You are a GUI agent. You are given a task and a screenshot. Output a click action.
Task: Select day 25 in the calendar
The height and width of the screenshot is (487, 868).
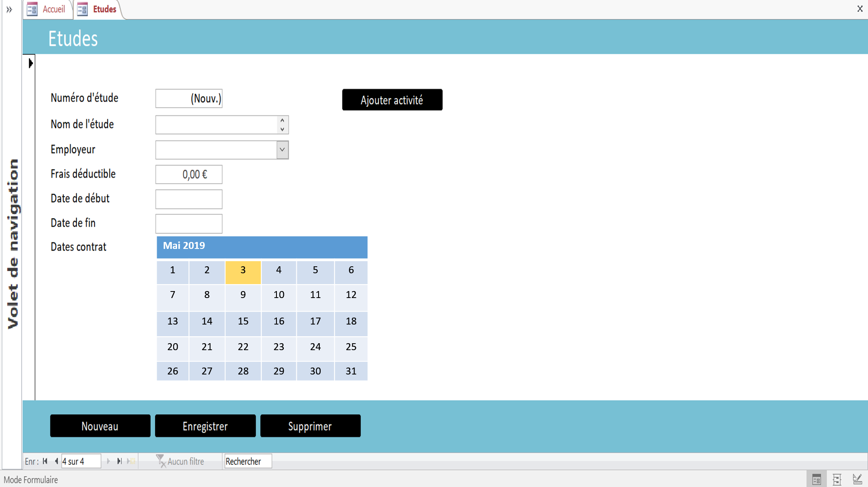pos(351,349)
